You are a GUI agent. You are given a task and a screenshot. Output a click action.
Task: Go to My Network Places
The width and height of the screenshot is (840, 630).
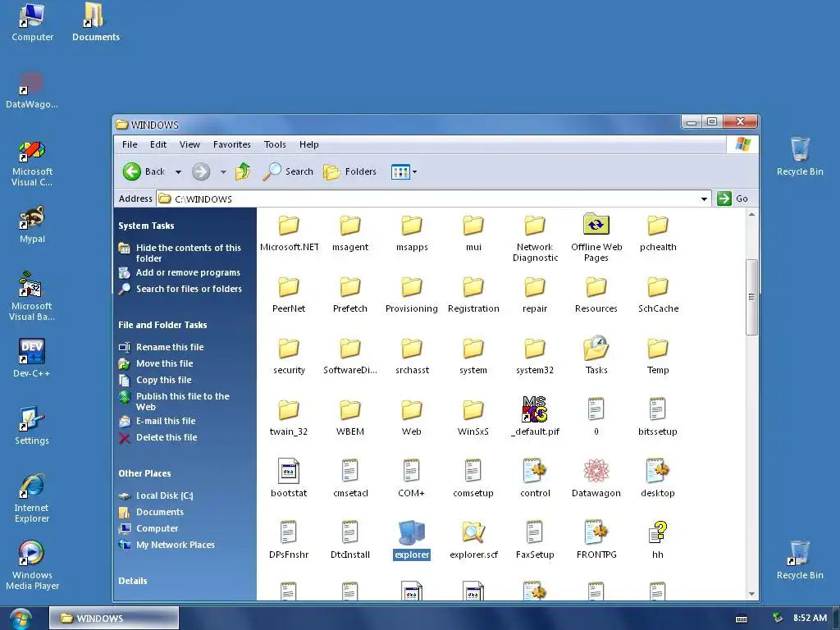click(x=167, y=545)
